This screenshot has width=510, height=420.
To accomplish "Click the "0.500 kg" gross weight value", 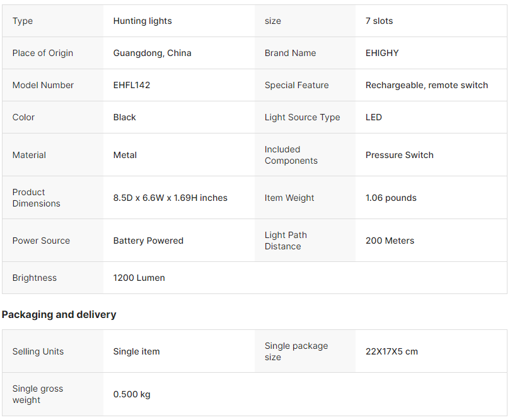I will [132, 394].
